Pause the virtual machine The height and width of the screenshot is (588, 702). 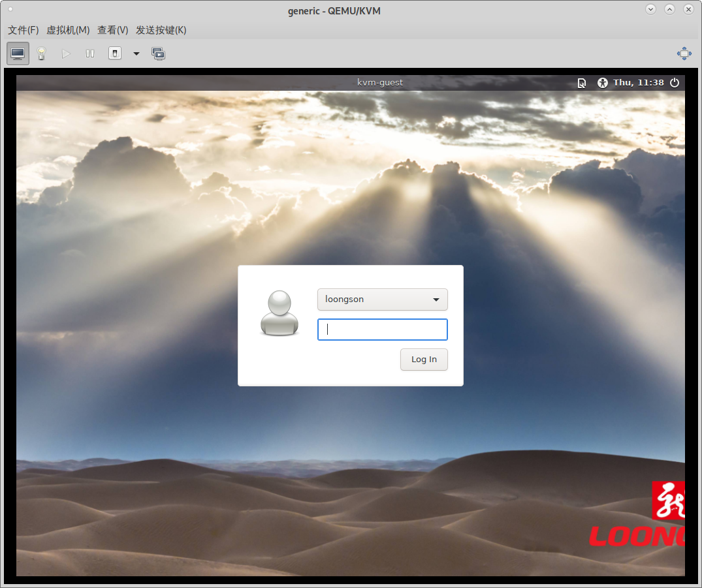pyautogui.click(x=90, y=54)
